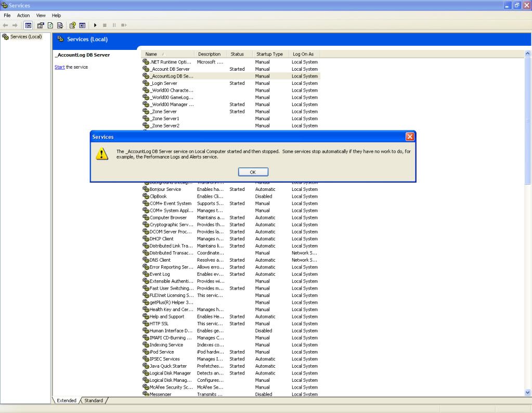Switch to the Standard tab
Image resolution: width=532 pixels, height=413 pixels.
pos(94,401)
